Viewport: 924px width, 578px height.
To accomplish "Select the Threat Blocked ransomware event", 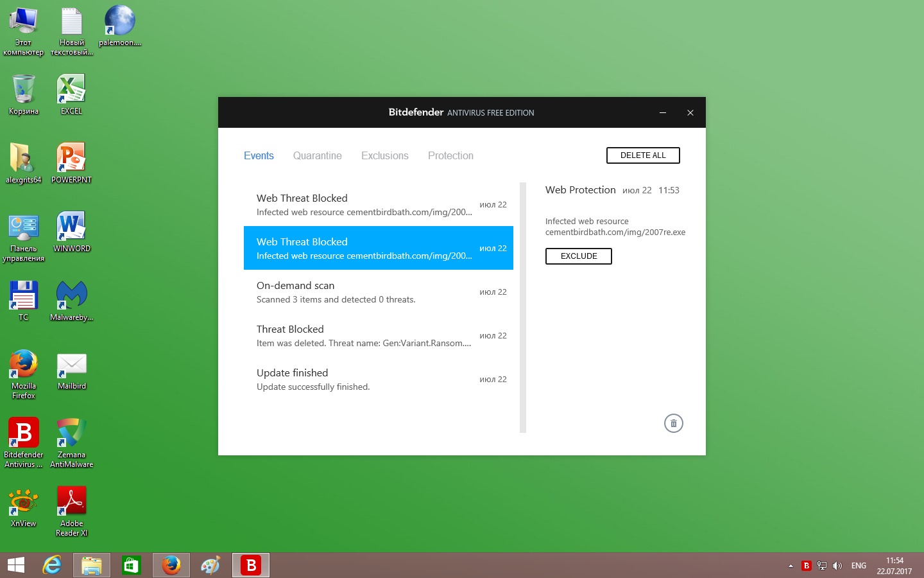I will [379, 335].
